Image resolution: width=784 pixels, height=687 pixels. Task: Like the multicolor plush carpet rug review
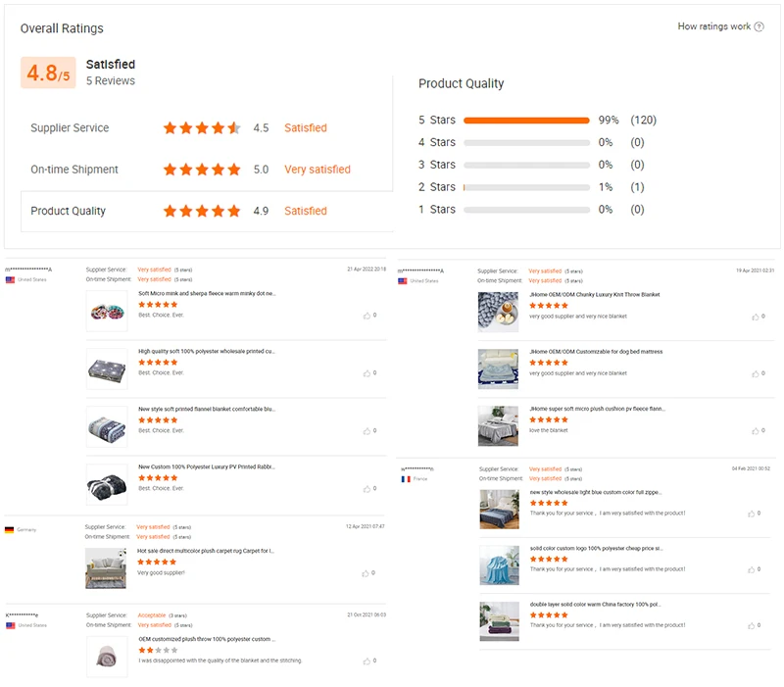367,572
